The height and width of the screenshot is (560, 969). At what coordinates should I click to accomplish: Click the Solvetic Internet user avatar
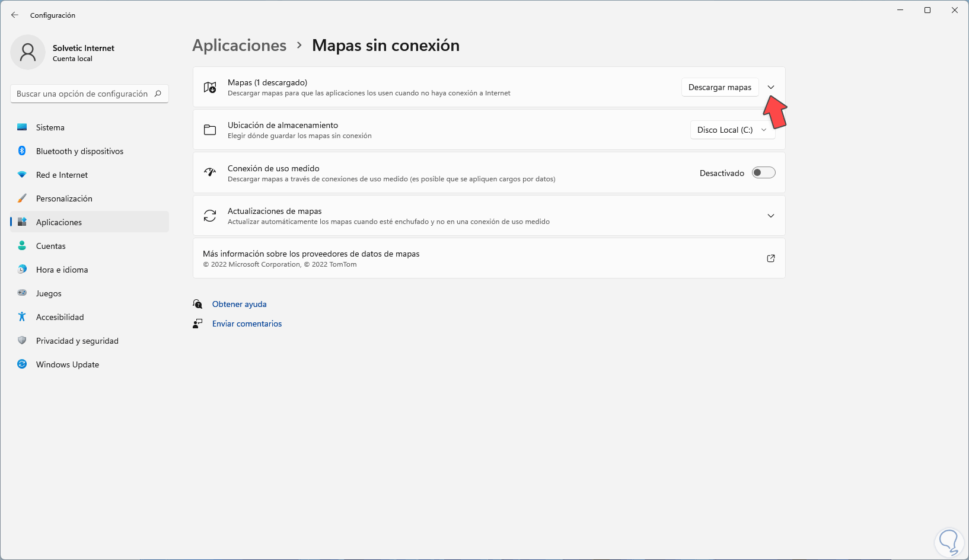pyautogui.click(x=28, y=52)
